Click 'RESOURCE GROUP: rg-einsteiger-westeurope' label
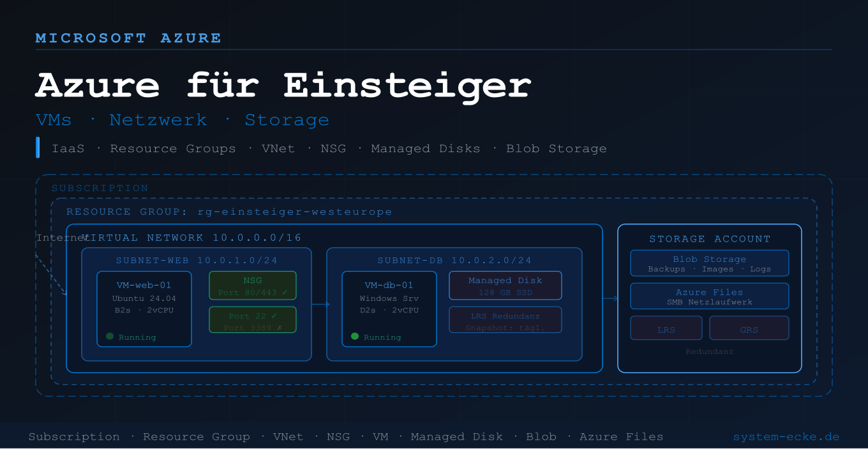The height and width of the screenshot is (460, 868). click(230, 211)
